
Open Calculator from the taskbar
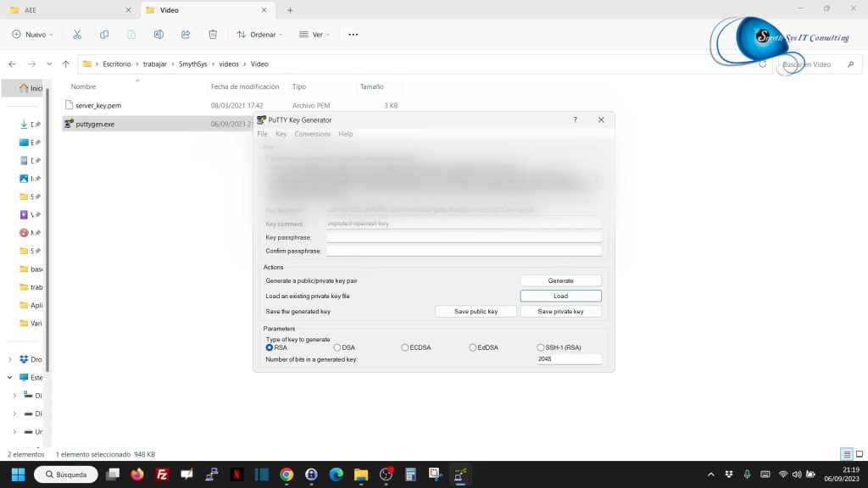tap(410, 474)
